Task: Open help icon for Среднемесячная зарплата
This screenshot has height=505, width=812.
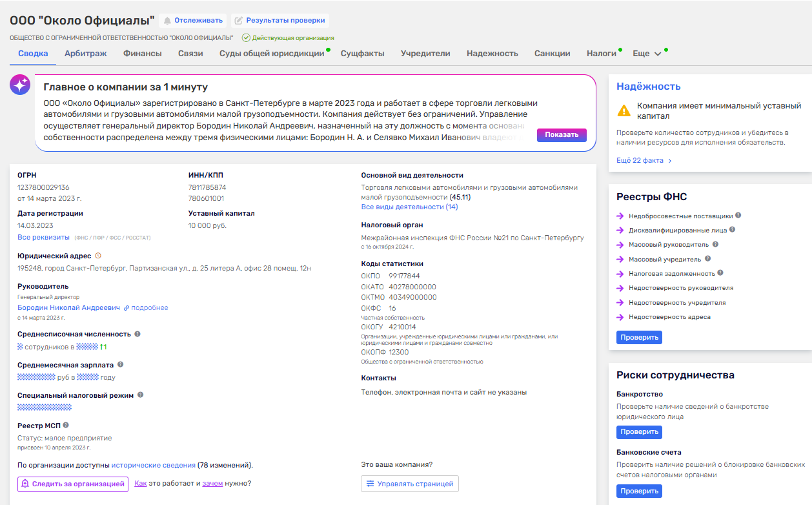Action: (x=121, y=365)
